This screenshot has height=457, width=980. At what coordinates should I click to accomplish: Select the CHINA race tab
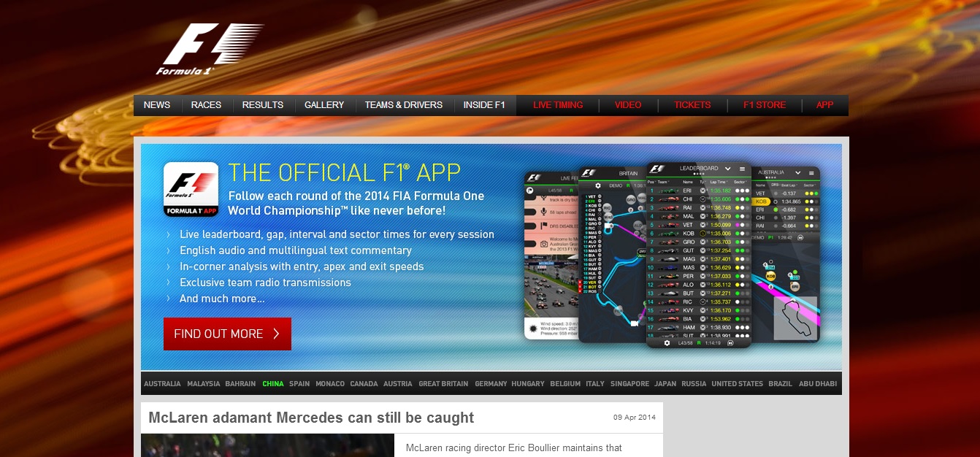click(273, 384)
